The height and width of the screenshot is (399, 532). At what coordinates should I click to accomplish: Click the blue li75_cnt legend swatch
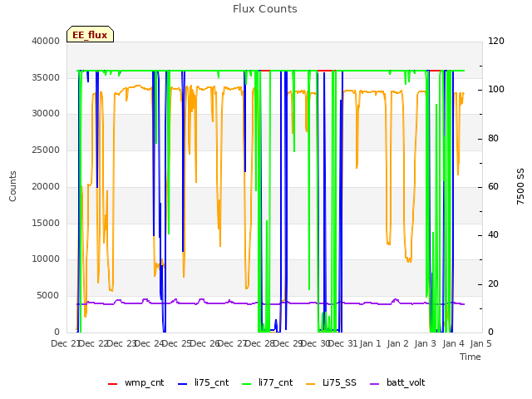[183, 384]
